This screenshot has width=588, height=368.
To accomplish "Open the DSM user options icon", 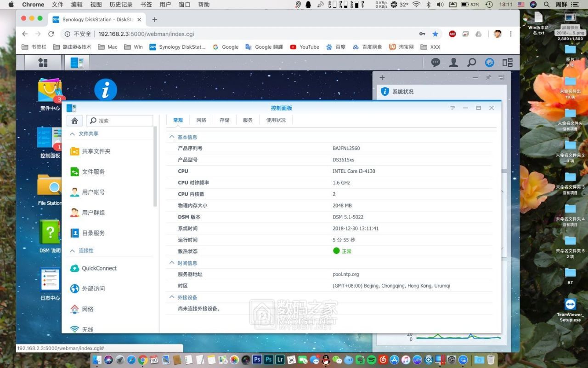I will click(453, 63).
